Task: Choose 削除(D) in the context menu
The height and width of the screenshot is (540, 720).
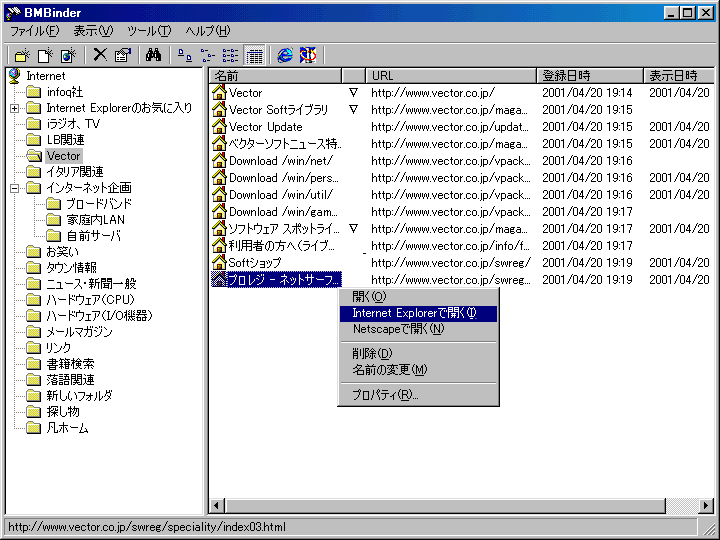Action: click(x=418, y=354)
